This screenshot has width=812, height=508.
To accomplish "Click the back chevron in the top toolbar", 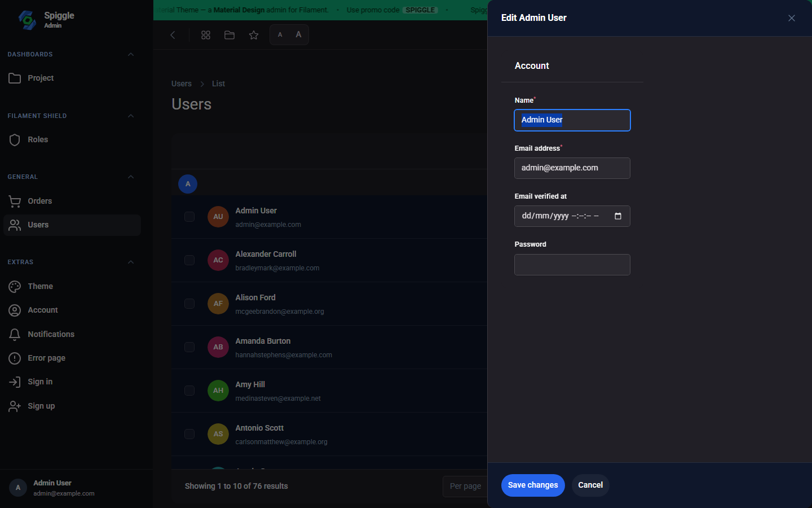I will point(173,35).
